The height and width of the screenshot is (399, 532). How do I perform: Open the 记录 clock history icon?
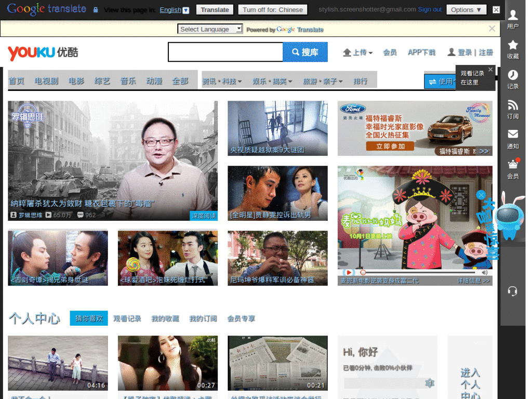point(513,79)
